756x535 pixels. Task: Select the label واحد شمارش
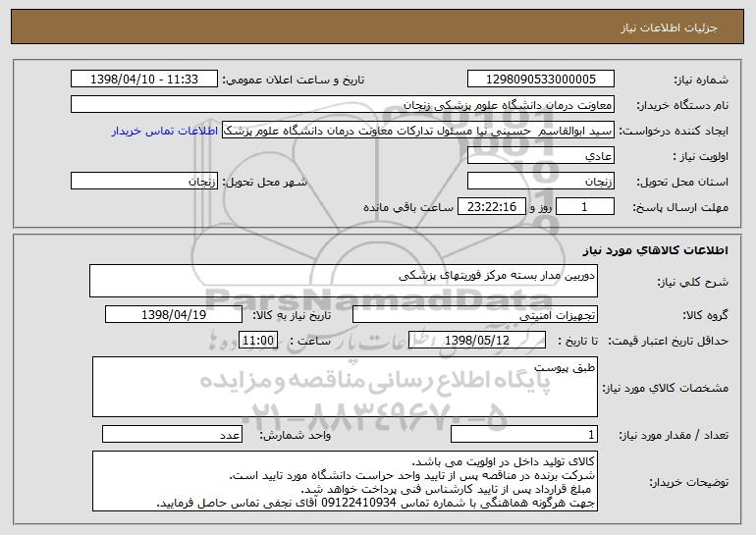[x=296, y=435]
